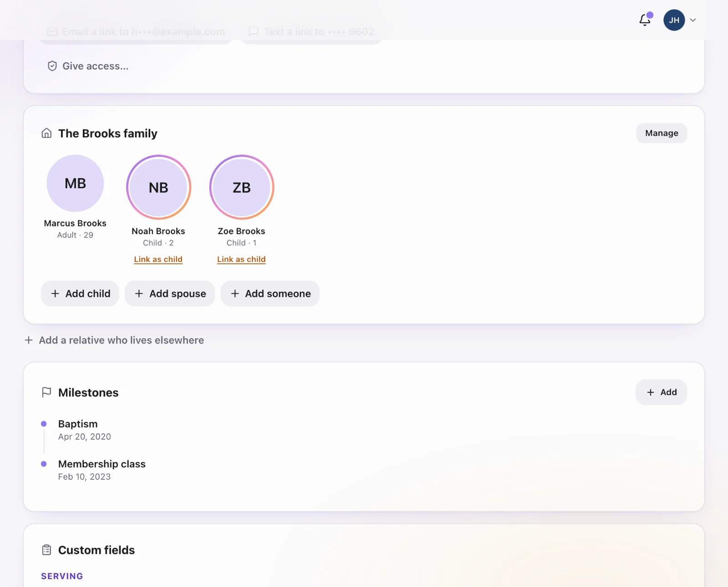Click the Add someone button
728x587 pixels.
point(270,294)
